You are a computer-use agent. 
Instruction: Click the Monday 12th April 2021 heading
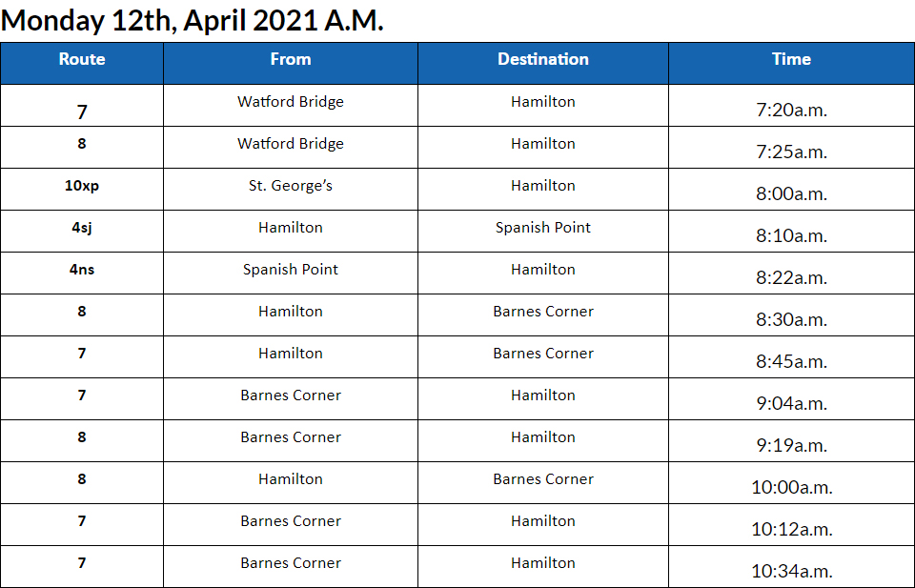click(193, 21)
